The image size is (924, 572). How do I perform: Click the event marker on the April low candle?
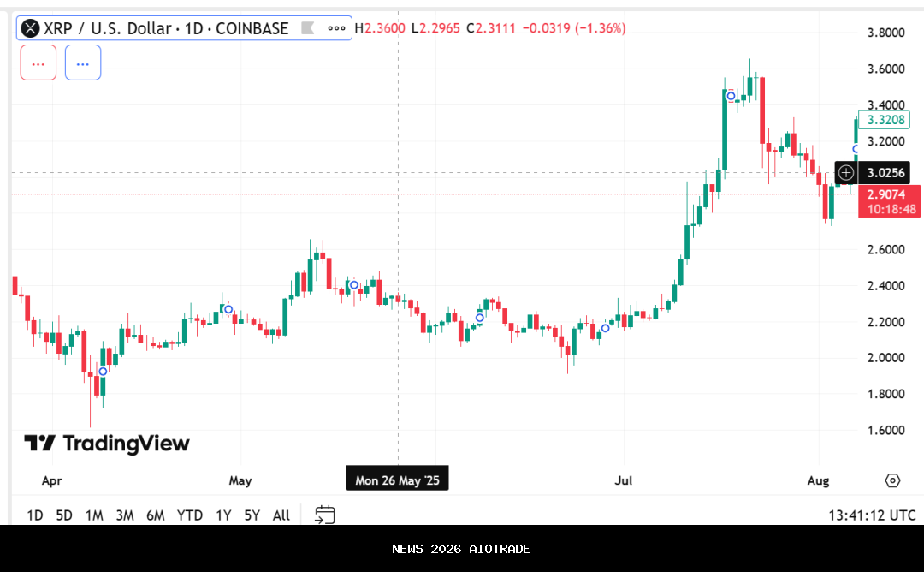(x=103, y=371)
